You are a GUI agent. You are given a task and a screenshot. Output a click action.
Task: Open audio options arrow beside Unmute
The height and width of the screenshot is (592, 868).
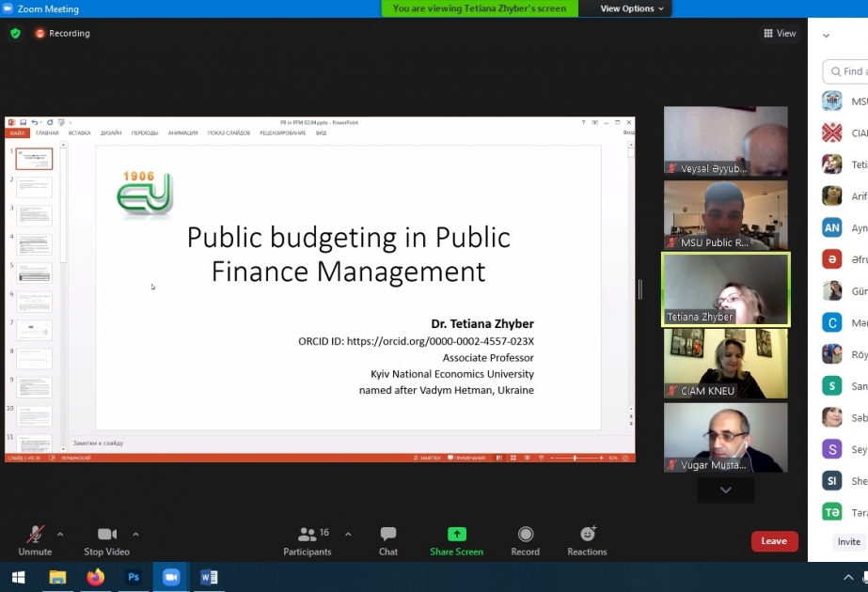click(x=60, y=535)
